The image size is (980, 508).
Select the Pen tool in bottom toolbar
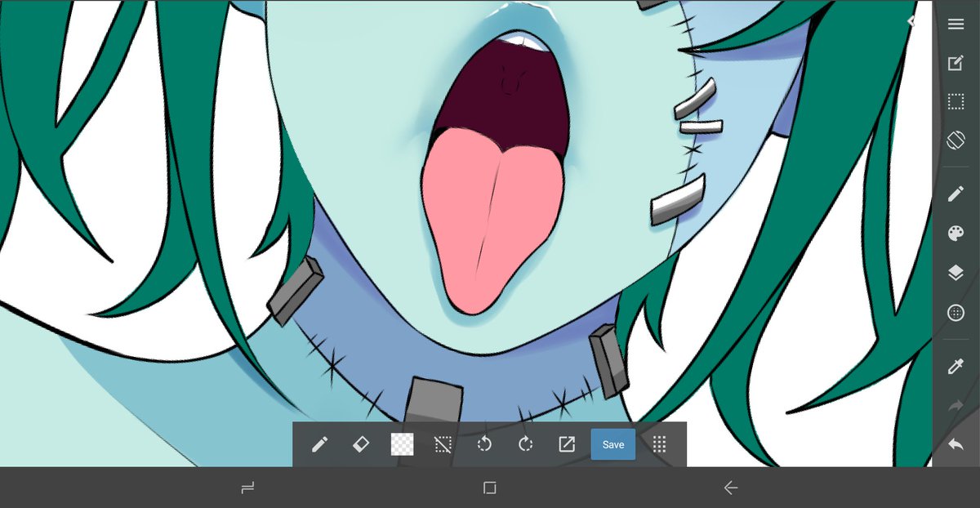click(319, 444)
